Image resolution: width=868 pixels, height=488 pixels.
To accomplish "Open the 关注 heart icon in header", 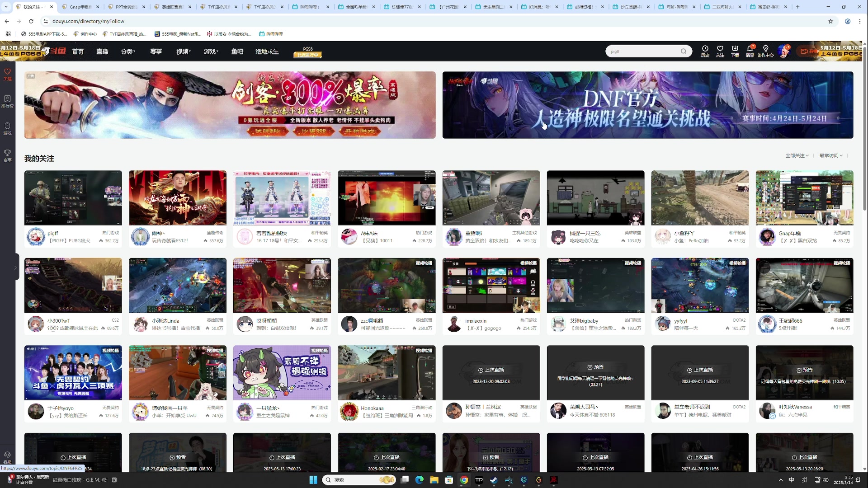I will 720,51.
